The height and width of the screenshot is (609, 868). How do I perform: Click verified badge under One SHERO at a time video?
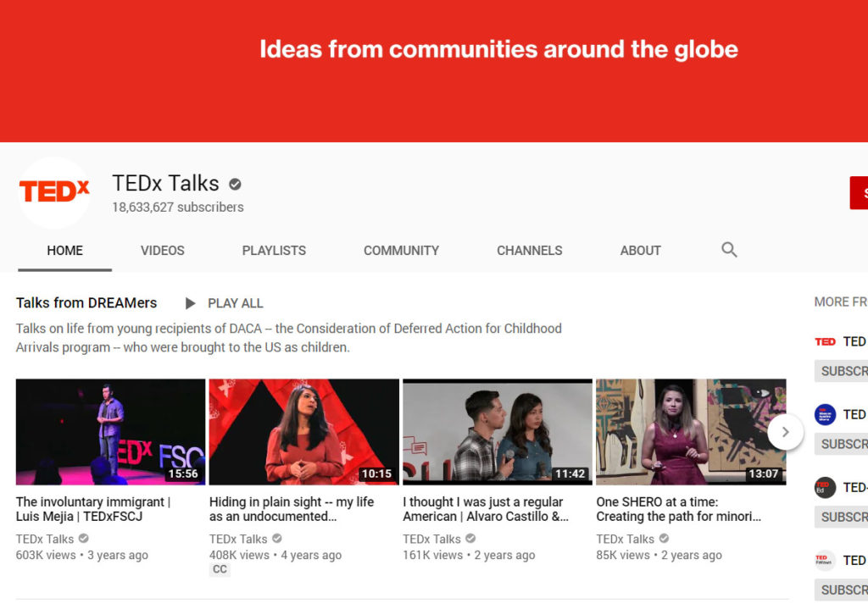[x=664, y=538]
